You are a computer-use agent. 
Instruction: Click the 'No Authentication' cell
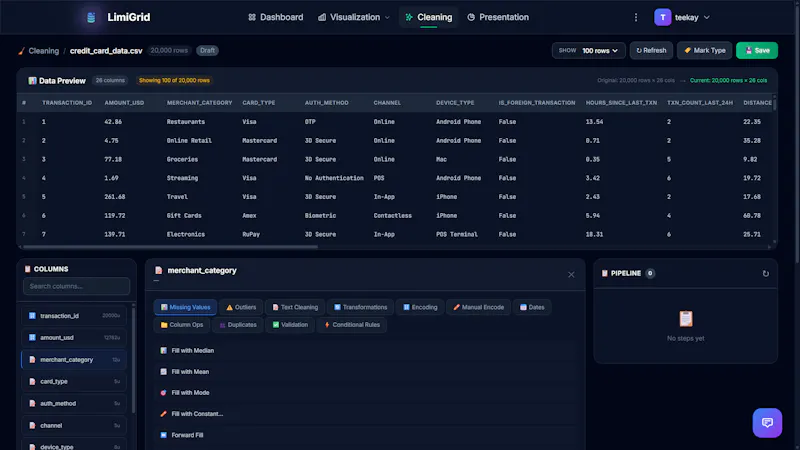click(334, 178)
